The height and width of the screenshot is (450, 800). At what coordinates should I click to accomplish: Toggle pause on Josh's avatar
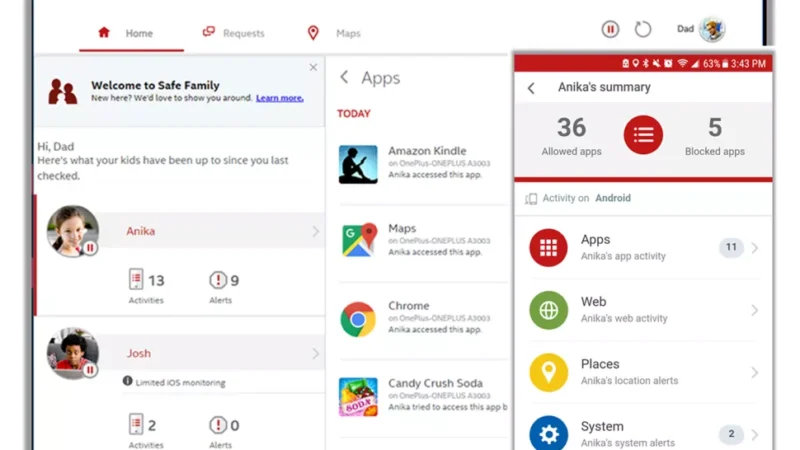tap(90, 370)
